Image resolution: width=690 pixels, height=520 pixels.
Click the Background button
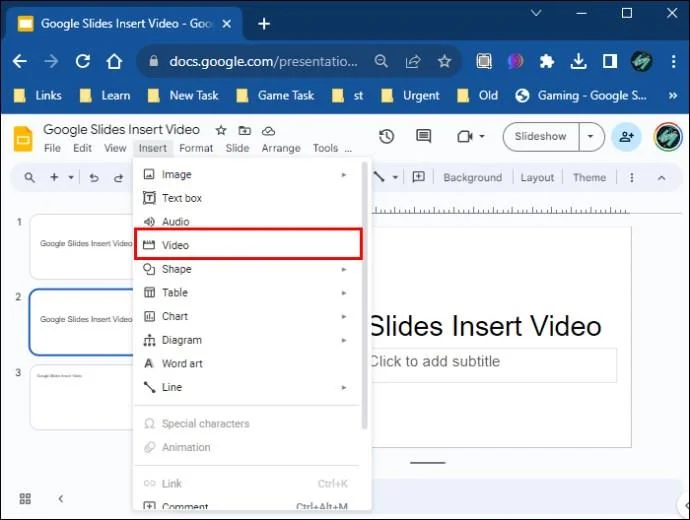click(473, 178)
